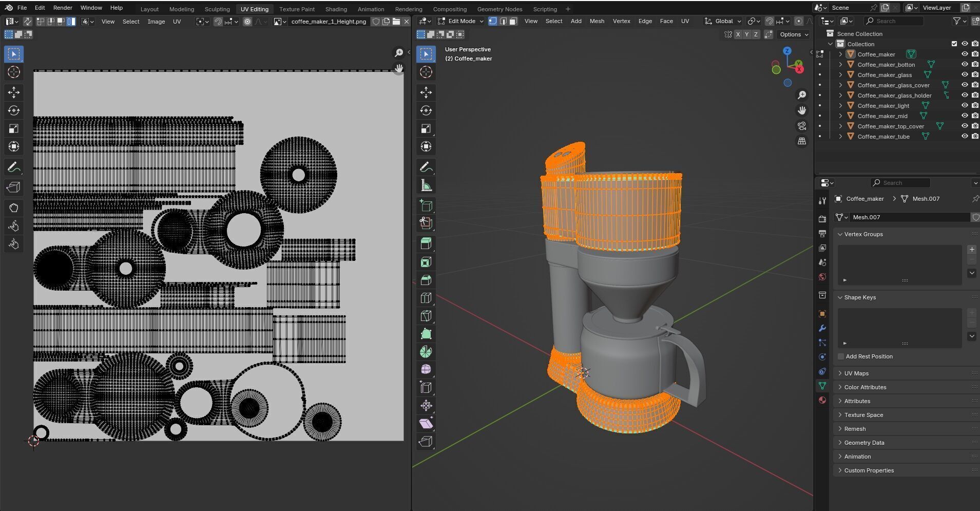Screen dimensions: 980x511
Task: Hide Coffee_maker_tube in viewport
Action: [x=965, y=137]
